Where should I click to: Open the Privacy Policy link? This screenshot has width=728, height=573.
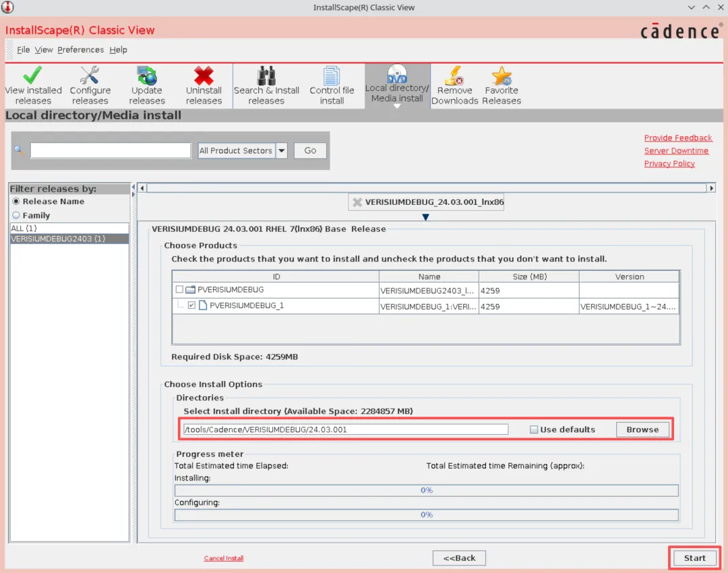point(669,163)
